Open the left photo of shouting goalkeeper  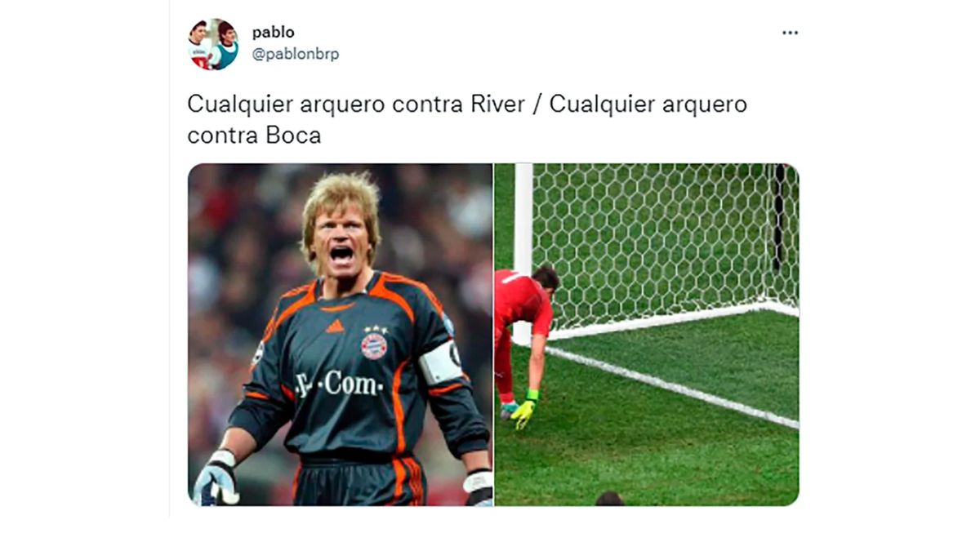click(x=340, y=335)
